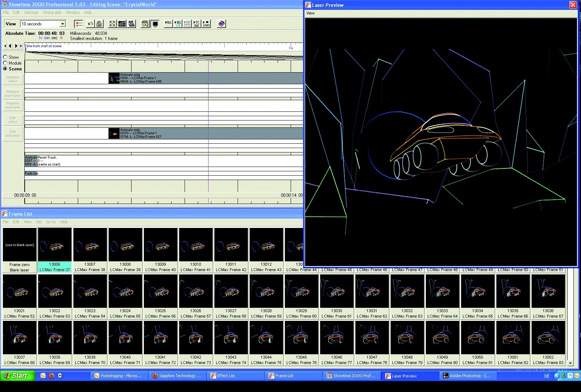Select the Scene radio button

click(5, 69)
